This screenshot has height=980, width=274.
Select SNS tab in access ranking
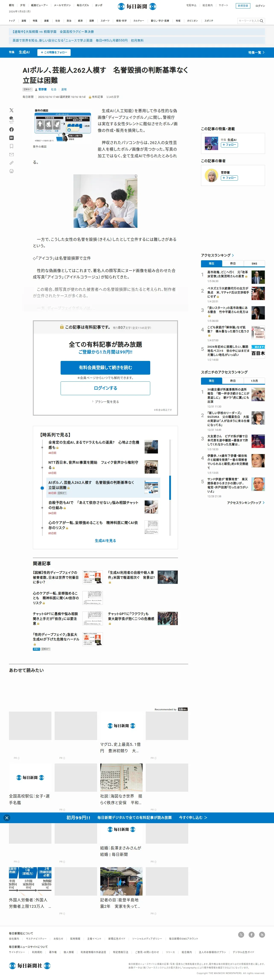[x=254, y=264]
